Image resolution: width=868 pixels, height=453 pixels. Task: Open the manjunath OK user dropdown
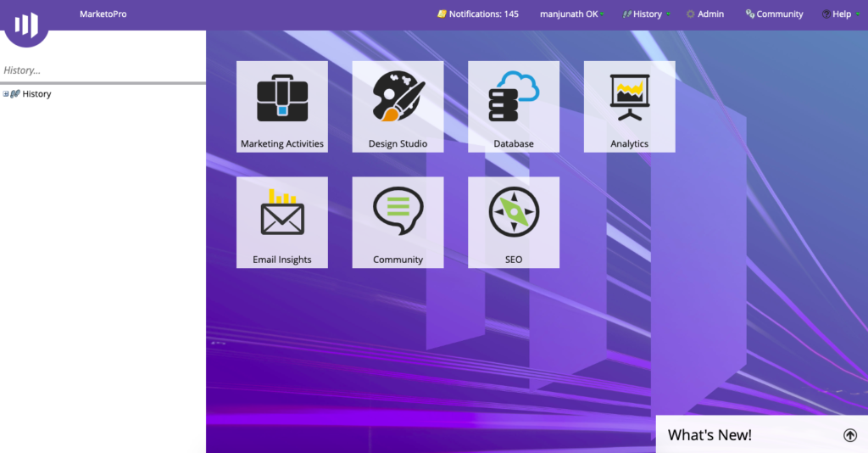(x=572, y=14)
